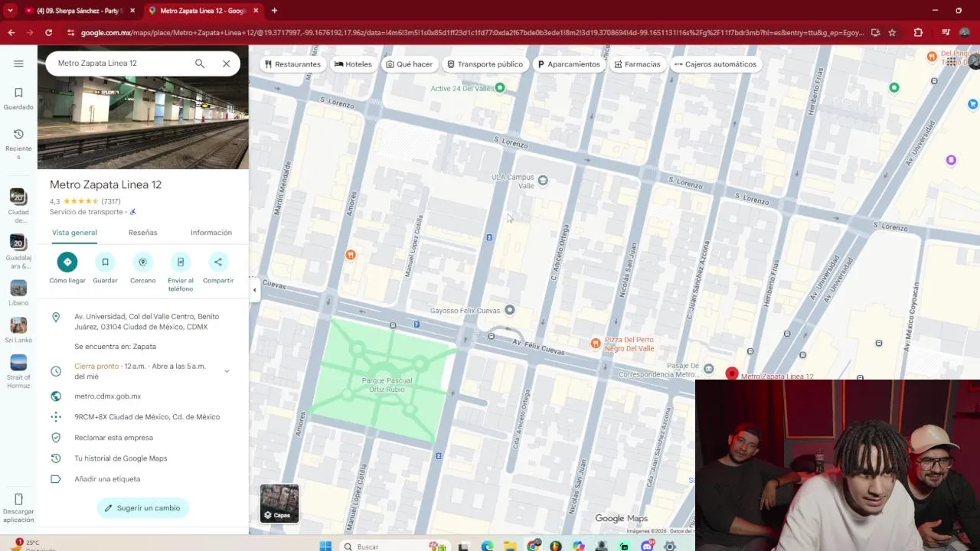Open a new browser tab
The height and width of the screenshot is (551, 980).
(274, 11)
